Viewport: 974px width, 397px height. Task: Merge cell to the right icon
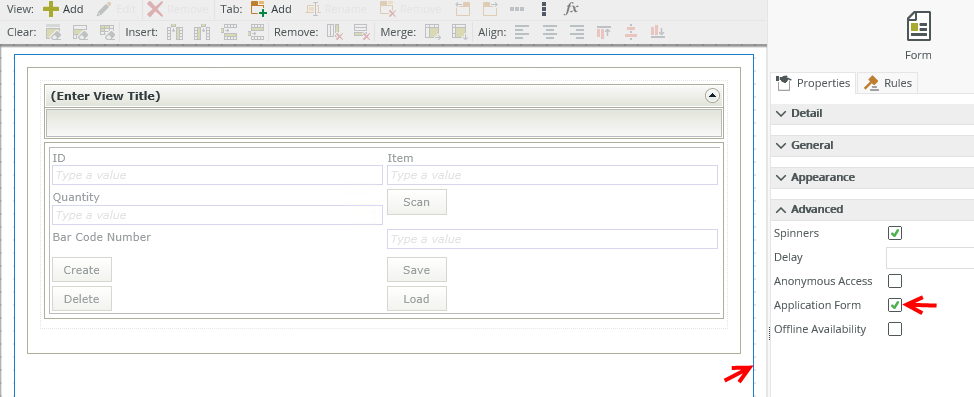pos(432,32)
